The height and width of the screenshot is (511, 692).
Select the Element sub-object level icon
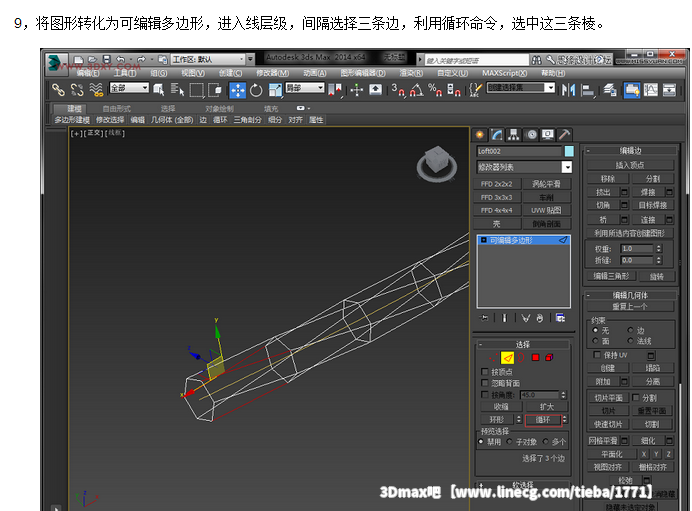pyautogui.click(x=549, y=358)
